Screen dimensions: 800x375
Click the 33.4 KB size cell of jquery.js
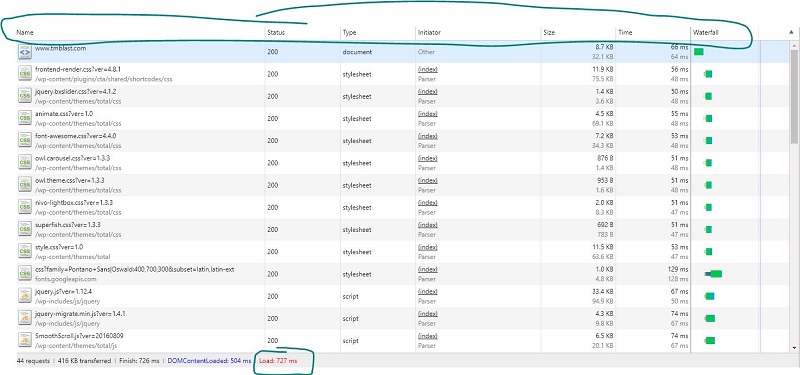[x=604, y=291]
